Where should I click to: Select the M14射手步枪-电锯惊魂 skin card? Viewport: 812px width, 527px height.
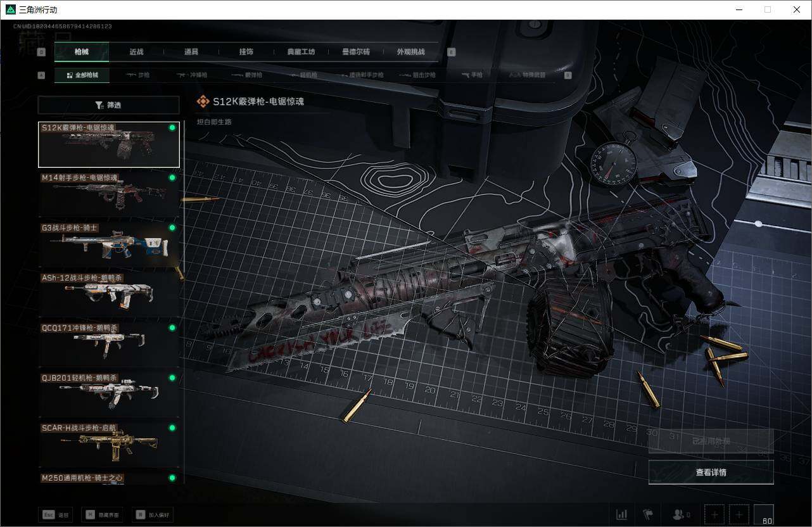(x=109, y=194)
